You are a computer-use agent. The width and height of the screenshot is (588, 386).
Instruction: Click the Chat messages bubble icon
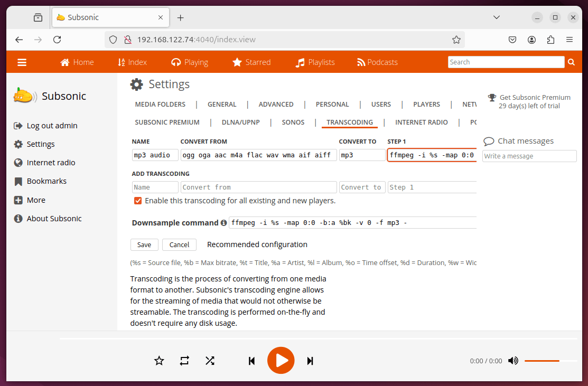coord(489,142)
